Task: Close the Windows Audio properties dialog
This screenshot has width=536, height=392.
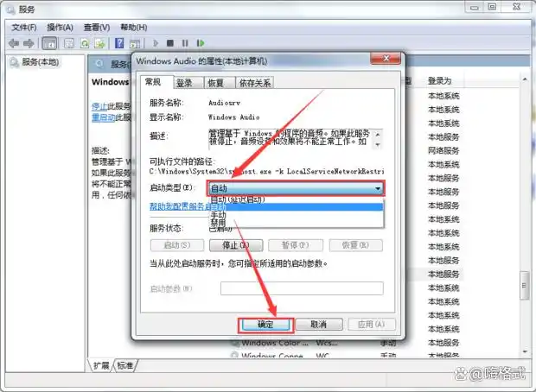Action: pyautogui.click(x=386, y=59)
